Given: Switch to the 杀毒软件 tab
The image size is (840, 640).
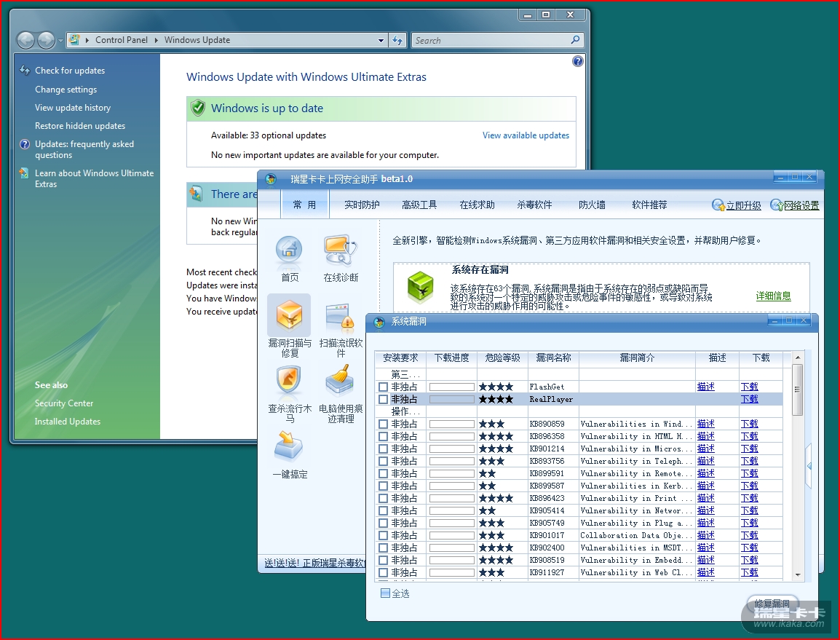Looking at the screenshot, I should click(534, 205).
